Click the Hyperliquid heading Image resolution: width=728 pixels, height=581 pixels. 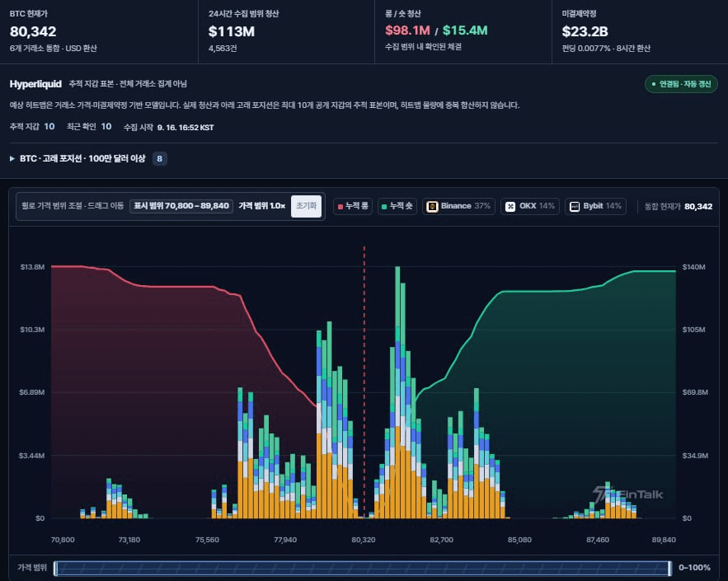tap(35, 84)
